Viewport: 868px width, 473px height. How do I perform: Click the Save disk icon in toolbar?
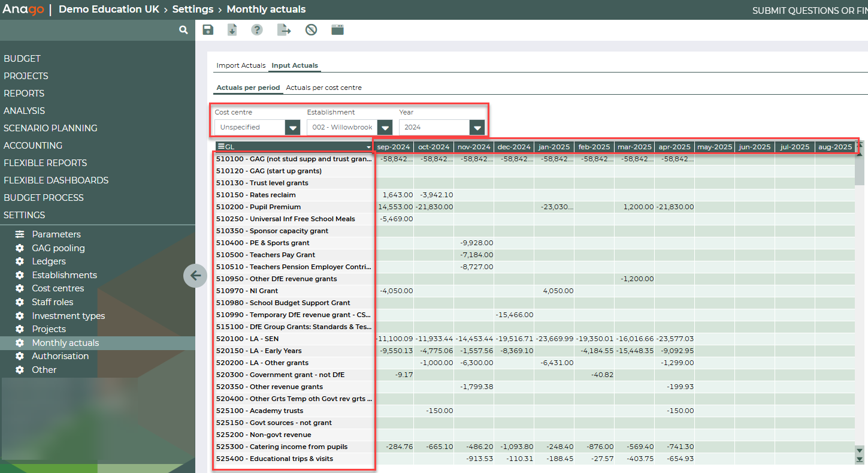pos(208,30)
